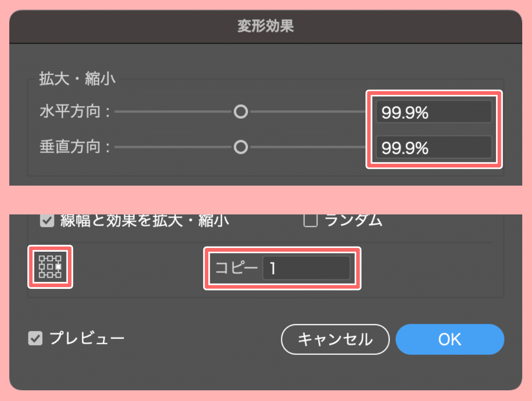The image size is (532, 401).
Task: Toggle the プレビュー checkbox
Action: tap(35, 339)
